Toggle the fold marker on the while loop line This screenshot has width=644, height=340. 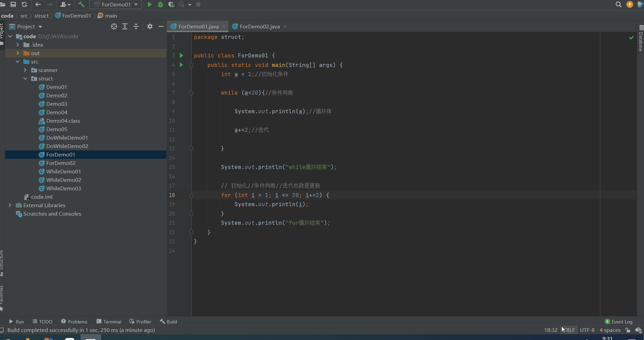(191, 93)
